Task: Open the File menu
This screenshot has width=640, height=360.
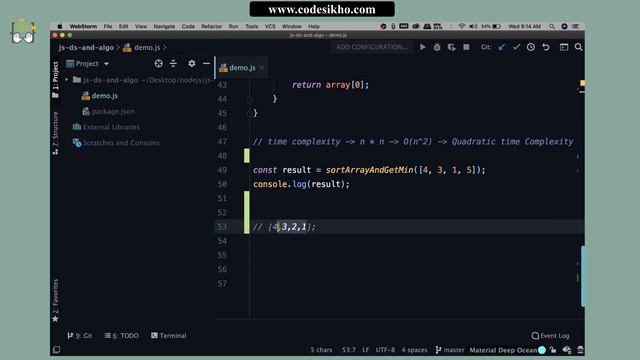Action: pos(108,26)
